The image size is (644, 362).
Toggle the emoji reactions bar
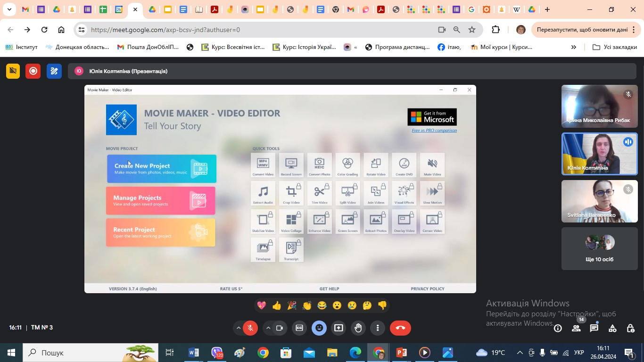click(319, 328)
